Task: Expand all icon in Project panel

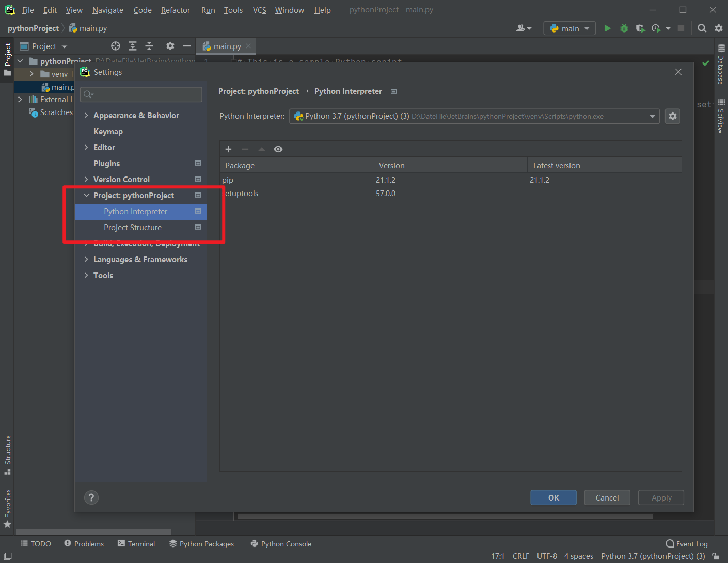Action: tap(133, 46)
